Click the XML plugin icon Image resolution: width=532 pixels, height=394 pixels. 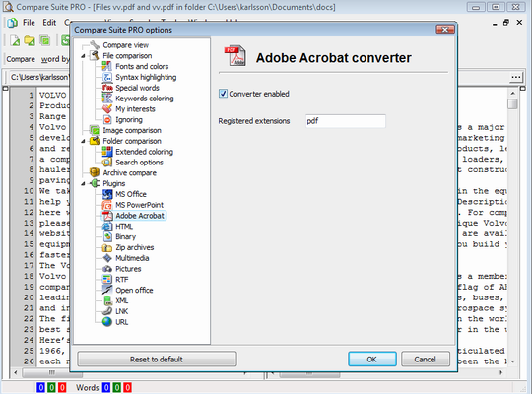tap(107, 300)
